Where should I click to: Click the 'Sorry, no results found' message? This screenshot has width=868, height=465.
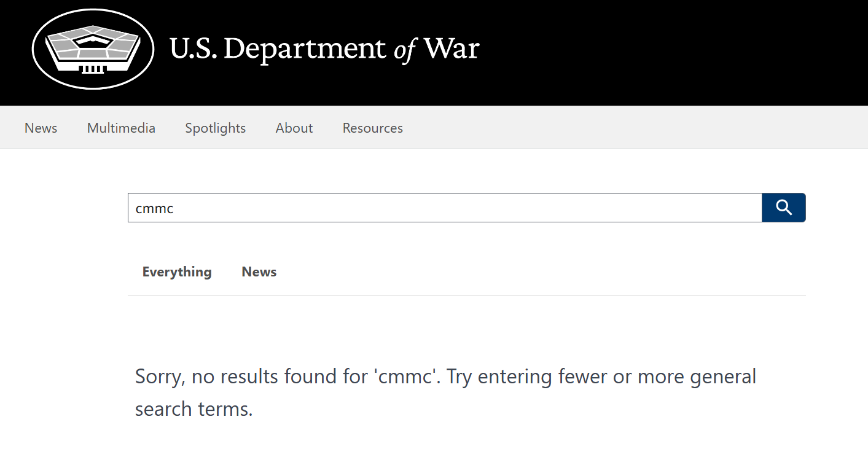445,393
